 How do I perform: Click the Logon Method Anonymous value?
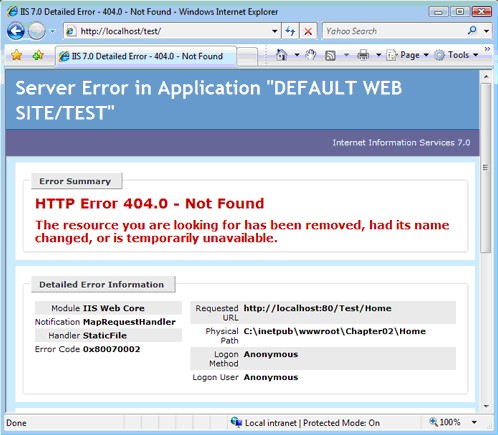click(271, 354)
